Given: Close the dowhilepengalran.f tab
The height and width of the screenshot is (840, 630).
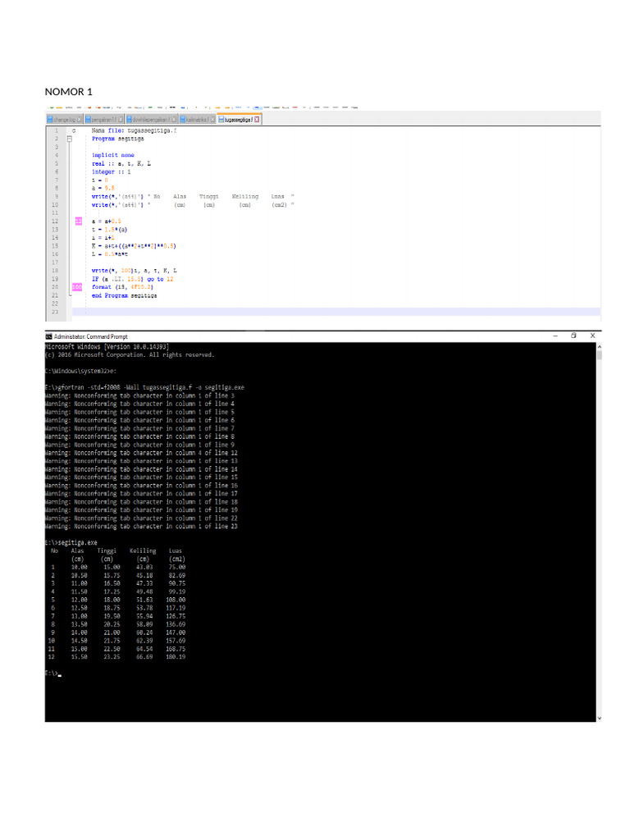Looking at the screenshot, I should tap(174, 120).
